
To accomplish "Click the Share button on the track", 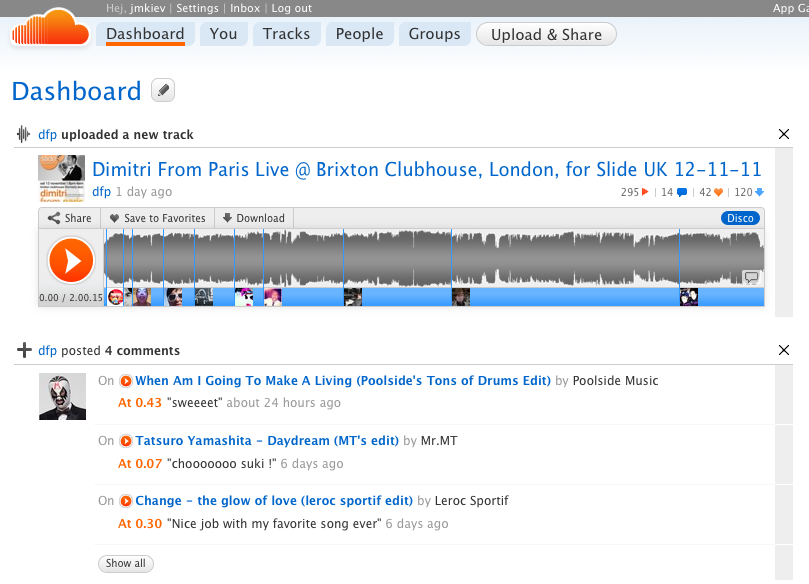I will pos(70,218).
